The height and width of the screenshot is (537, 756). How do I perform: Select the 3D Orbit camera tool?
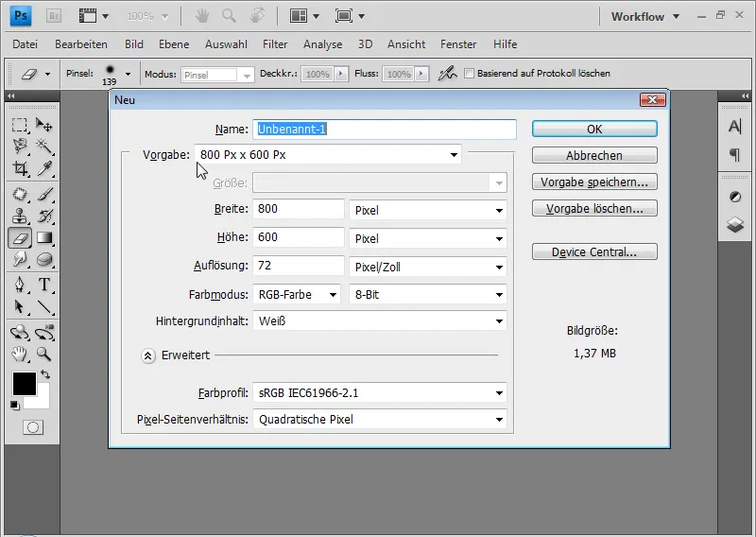(x=44, y=333)
